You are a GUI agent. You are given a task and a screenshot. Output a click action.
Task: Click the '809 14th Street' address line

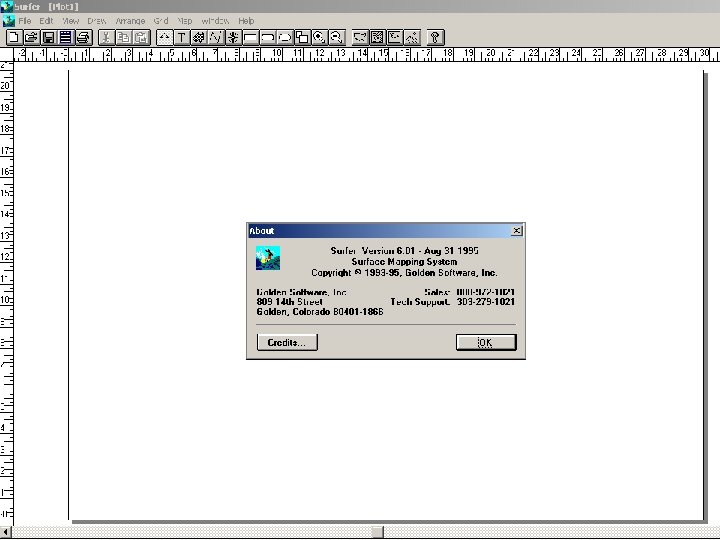289,302
